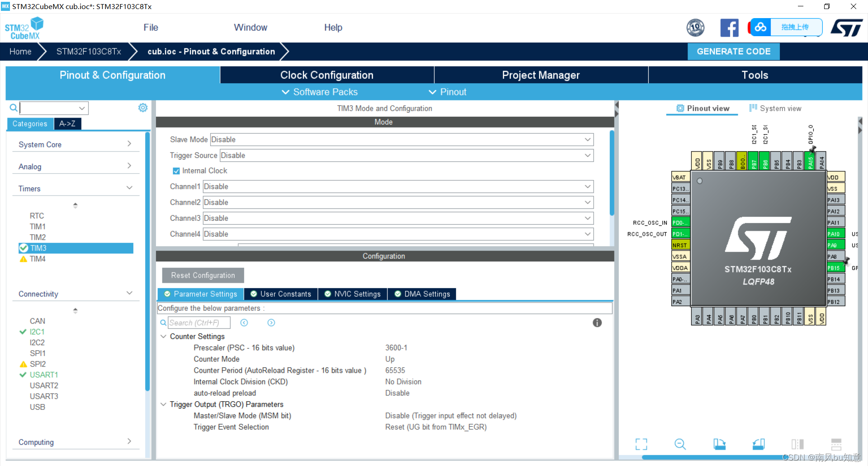This screenshot has height=466, width=868.
Task: Rotate the chip counter-clockwise icon
Action: pyautogui.click(x=759, y=444)
